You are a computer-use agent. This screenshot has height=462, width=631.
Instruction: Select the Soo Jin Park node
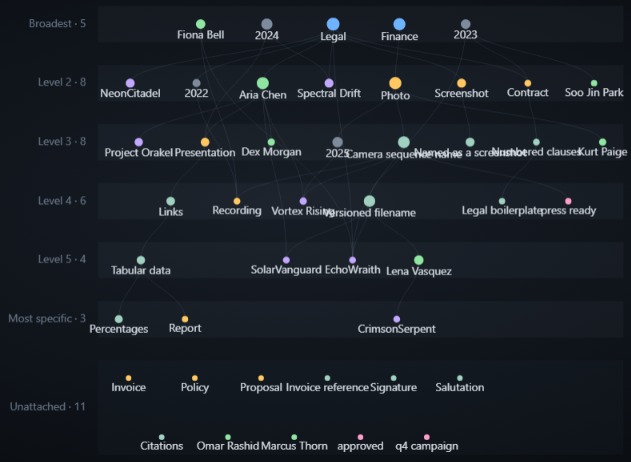tap(594, 83)
